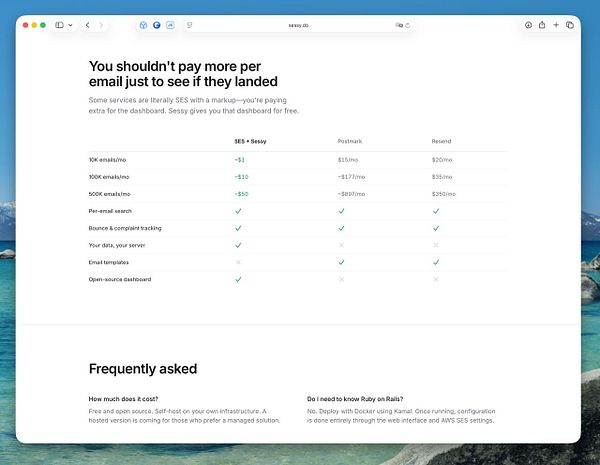Click the '10K emails/mo' row label

point(107,160)
